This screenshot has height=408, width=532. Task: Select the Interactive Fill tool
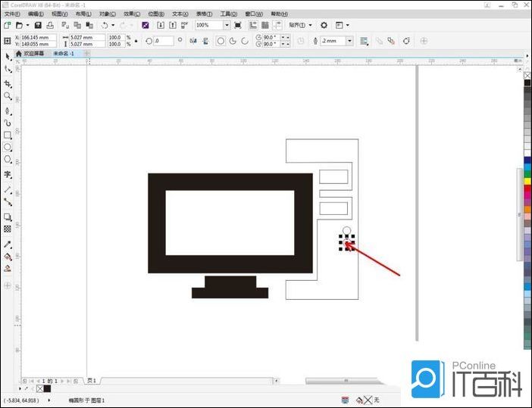8,257
